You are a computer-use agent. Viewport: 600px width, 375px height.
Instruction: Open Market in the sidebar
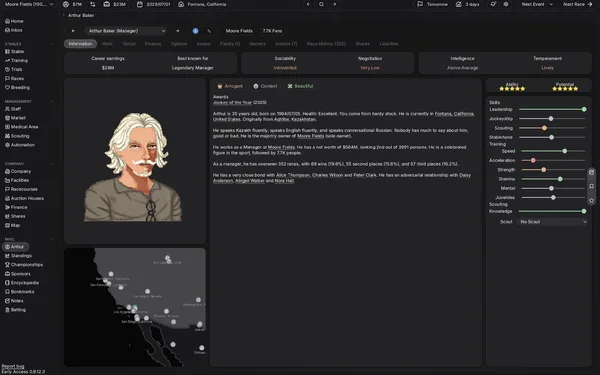point(15,118)
